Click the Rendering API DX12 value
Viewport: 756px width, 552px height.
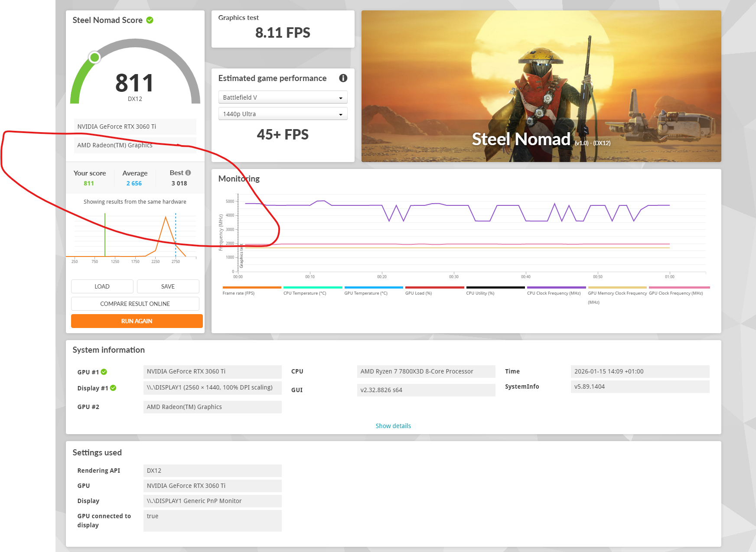pos(212,471)
